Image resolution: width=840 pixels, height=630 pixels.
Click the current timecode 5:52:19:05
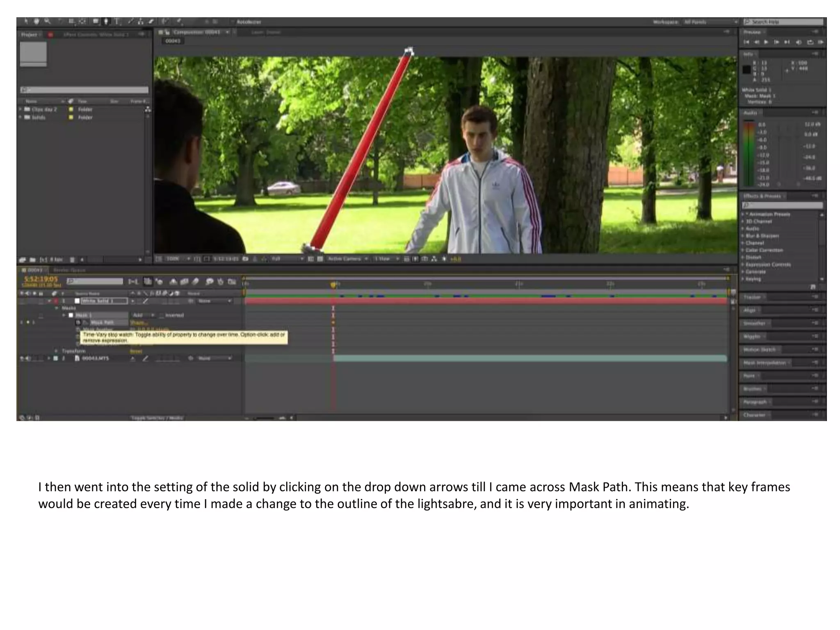(x=41, y=279)
